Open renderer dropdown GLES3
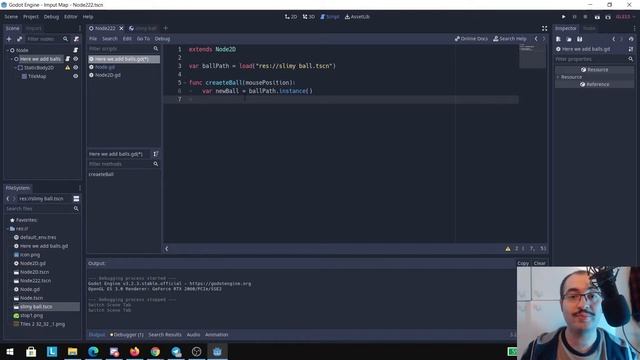The height and width of the screenshot is (360, 640). click(624, 17)
